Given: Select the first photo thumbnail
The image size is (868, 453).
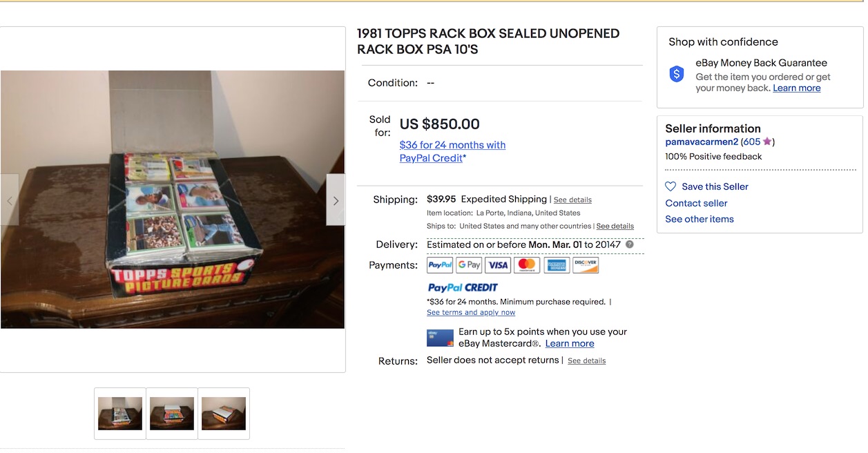Looking at the screenshot, I should tap(120, 413).
